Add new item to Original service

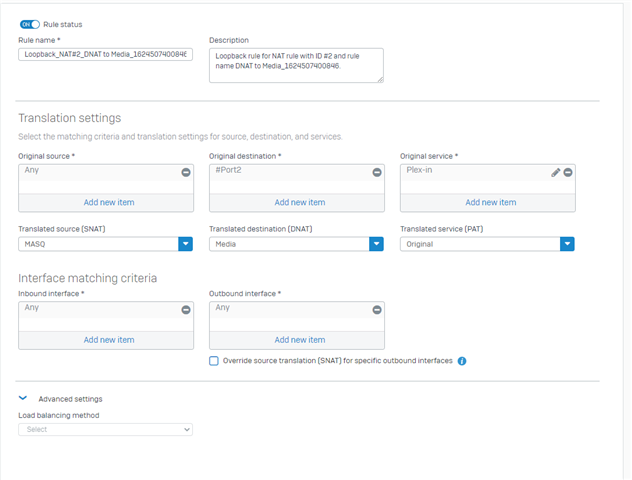tap(491, 202)
